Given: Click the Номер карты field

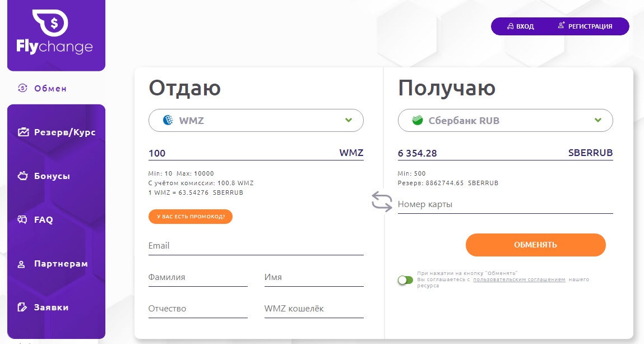Looking at the screenshot, I should click(x=505, y=205).
